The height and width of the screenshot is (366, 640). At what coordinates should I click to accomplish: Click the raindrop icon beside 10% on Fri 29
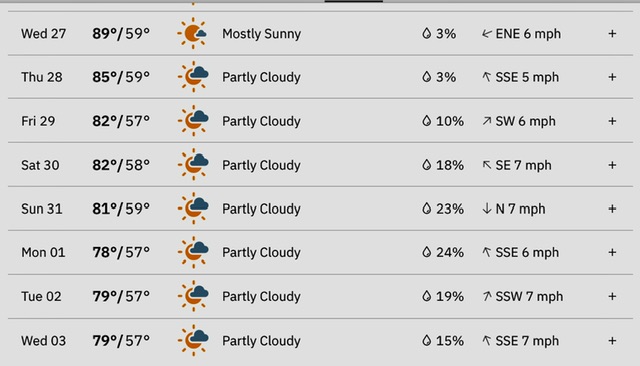point(427,121)
